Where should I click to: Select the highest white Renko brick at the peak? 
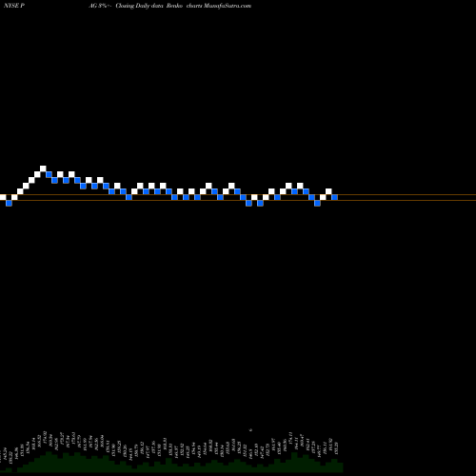click(43, 169)
